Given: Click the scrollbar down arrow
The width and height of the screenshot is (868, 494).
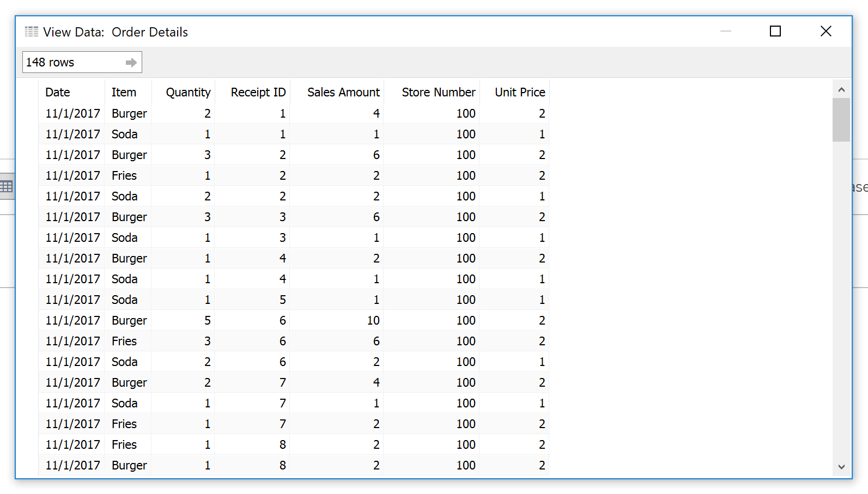Looking at the screenshot, I should point(841,467).
